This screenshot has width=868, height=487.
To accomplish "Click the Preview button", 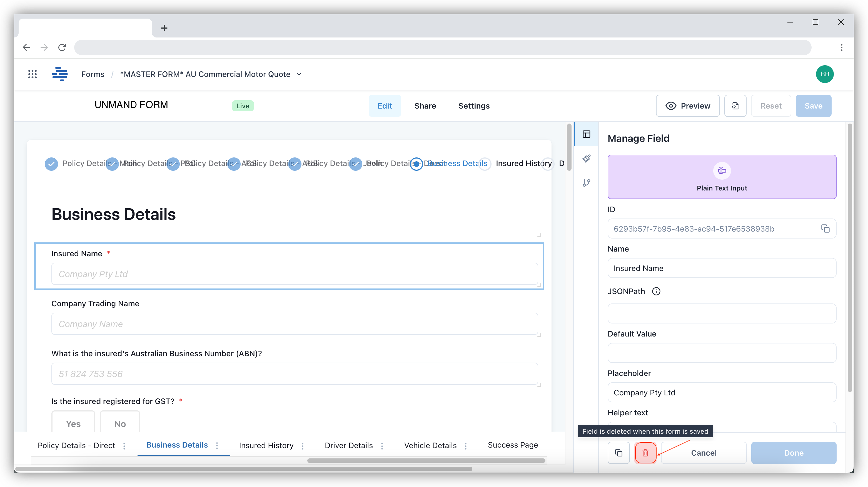I will pyautogui.click(x=688, y=106).
